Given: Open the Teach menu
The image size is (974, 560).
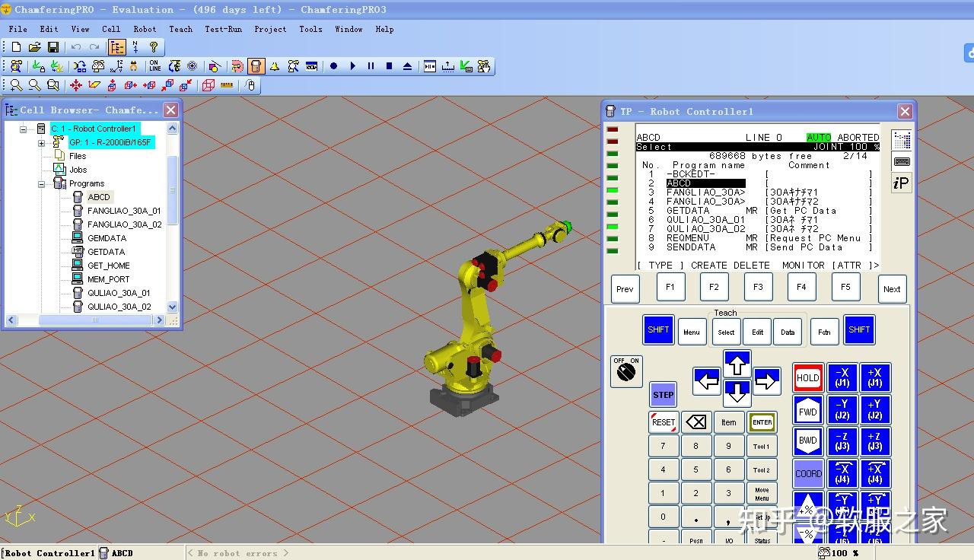Looking at the screenshot, I should 180,29.
